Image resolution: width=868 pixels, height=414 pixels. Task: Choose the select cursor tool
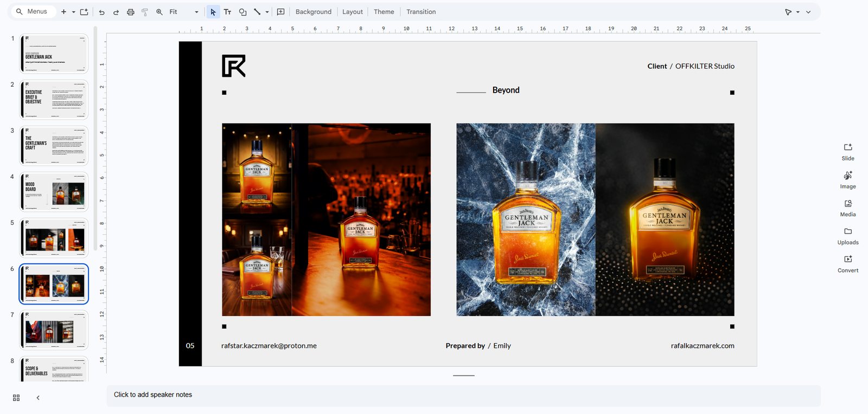tap(213, 12)
